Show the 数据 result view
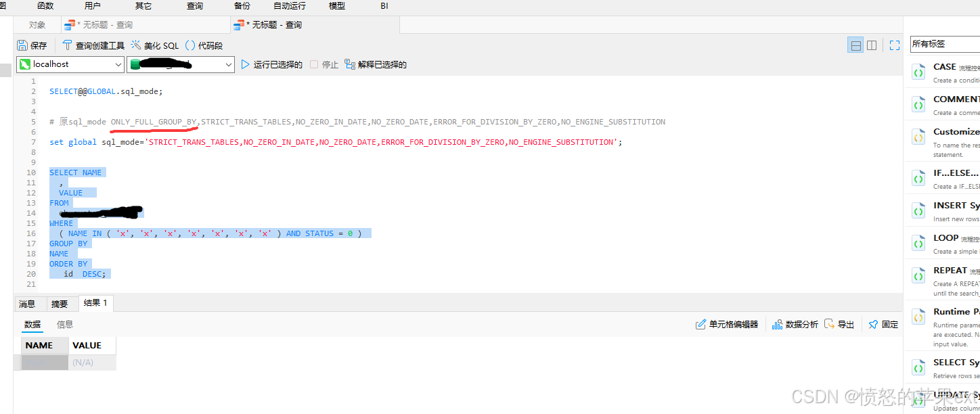Screen dimensions: 980x414 (32, 325)
